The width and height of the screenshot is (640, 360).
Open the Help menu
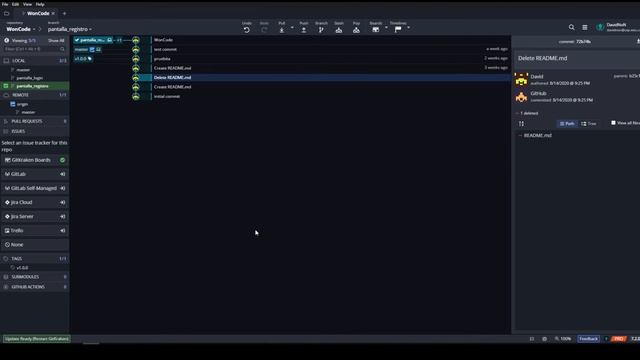[x=40, y=4]
